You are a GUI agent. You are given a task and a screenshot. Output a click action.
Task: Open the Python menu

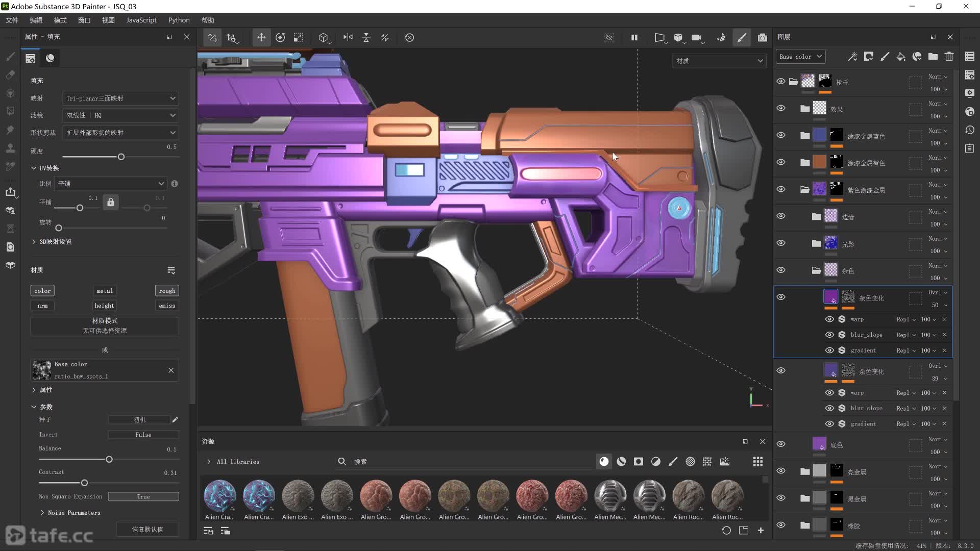tap(179, 20)
